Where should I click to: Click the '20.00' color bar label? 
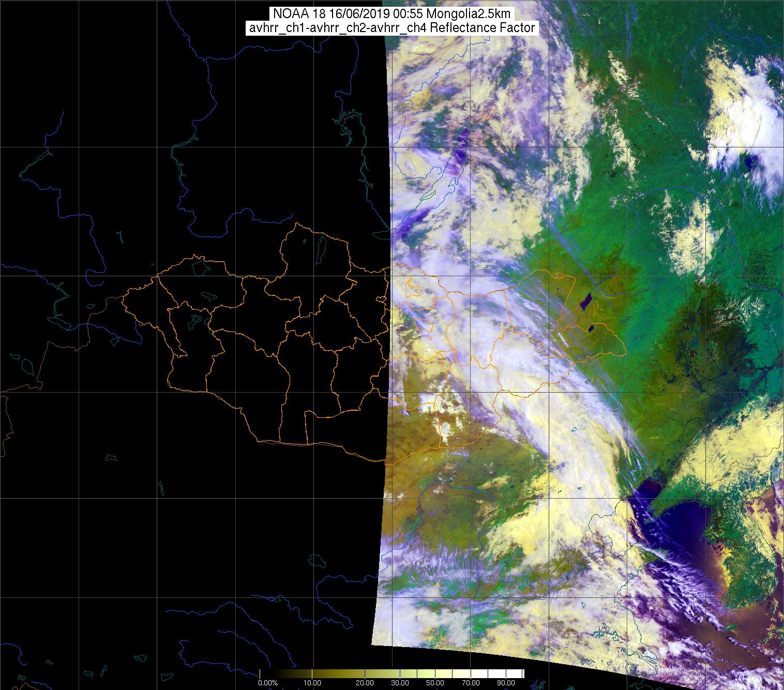point(365,683)
